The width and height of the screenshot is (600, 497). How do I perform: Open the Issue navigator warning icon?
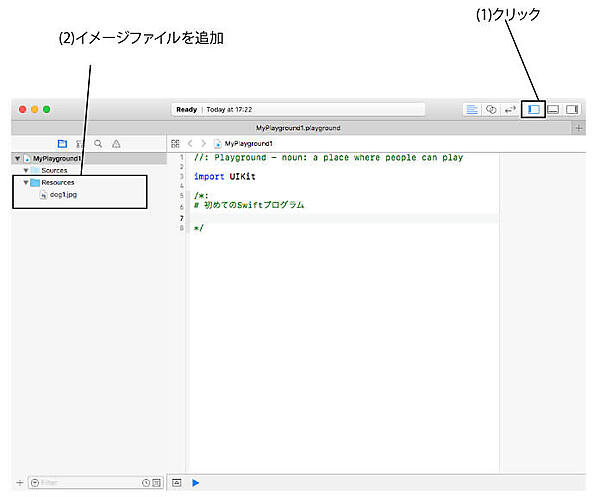click(116, 144)
